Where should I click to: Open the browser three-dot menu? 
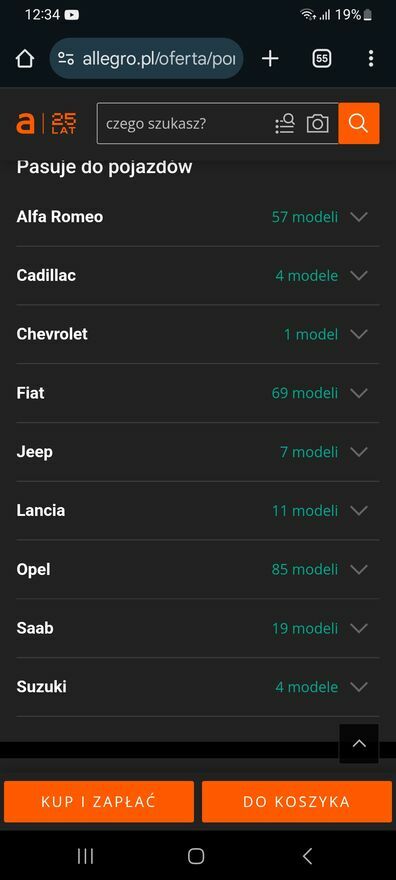coord(371,58)
